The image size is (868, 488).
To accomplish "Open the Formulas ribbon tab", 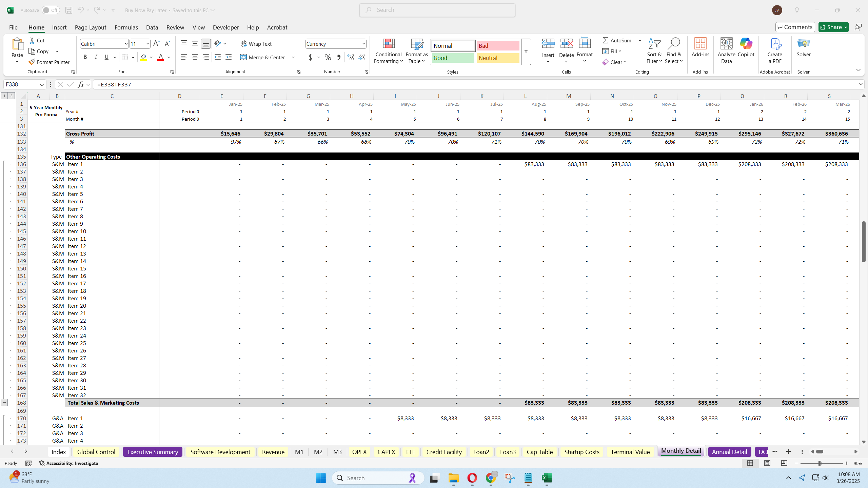I will [x=126, y=27].
